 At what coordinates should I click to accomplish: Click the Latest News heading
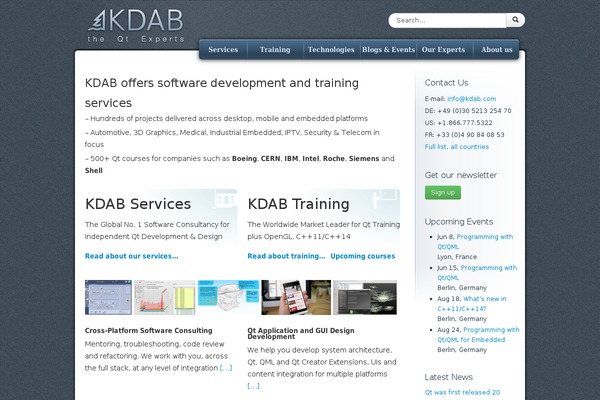click(448, 377)
